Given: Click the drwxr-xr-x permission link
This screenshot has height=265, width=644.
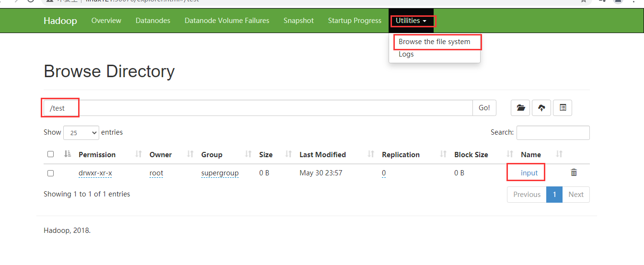Looking at the screenshot, I should pyautogui.click(x=95, y=173).
